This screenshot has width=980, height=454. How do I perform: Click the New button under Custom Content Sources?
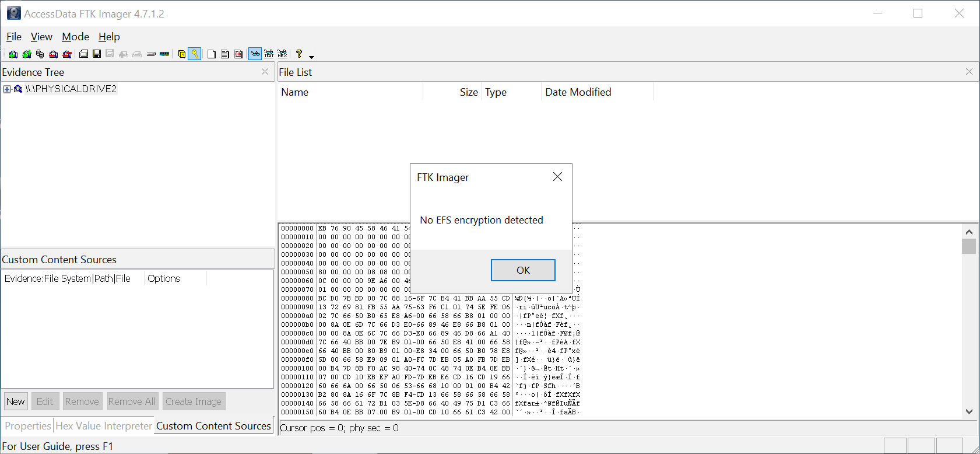tap(16, 401)
